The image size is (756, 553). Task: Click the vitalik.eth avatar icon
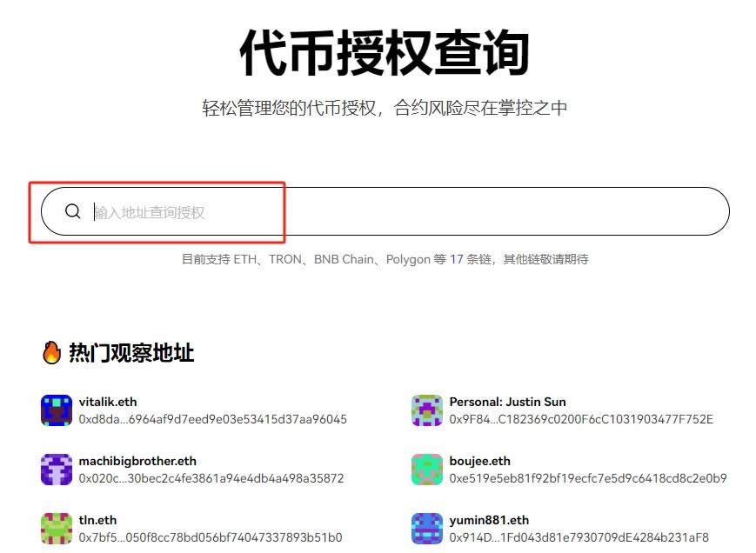pos(56,409)
